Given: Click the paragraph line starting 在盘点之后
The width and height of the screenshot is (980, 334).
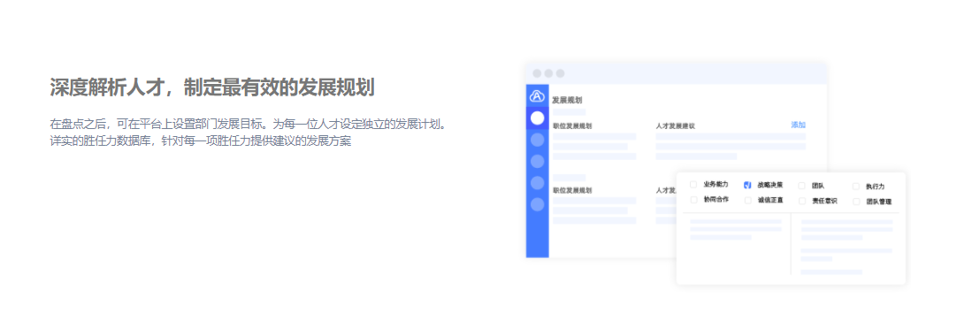Looking at the screenshot, I should 249,124.
